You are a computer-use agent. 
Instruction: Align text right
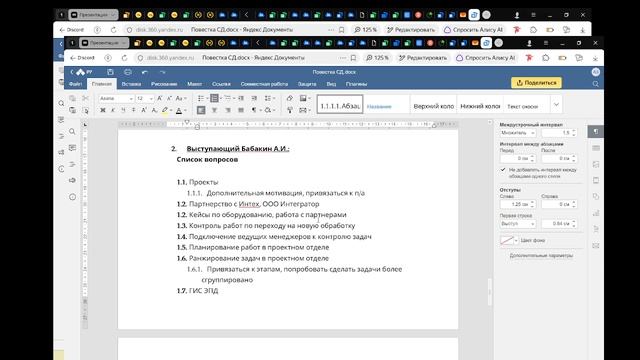pyautogui.click(x=228, y=110)
